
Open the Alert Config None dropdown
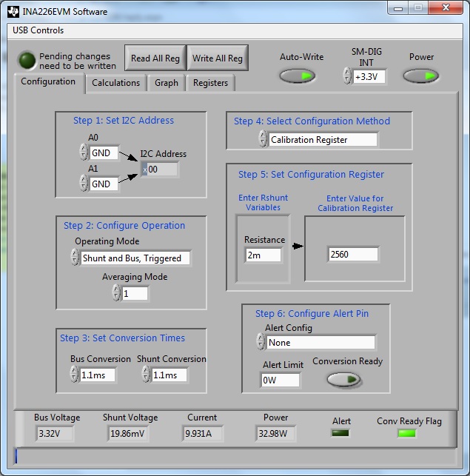pyautogui.click(x=320, y=343)
